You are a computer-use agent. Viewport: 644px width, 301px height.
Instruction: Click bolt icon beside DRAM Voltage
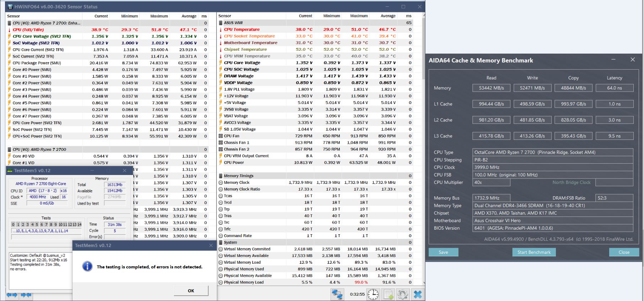coord(221,76)
